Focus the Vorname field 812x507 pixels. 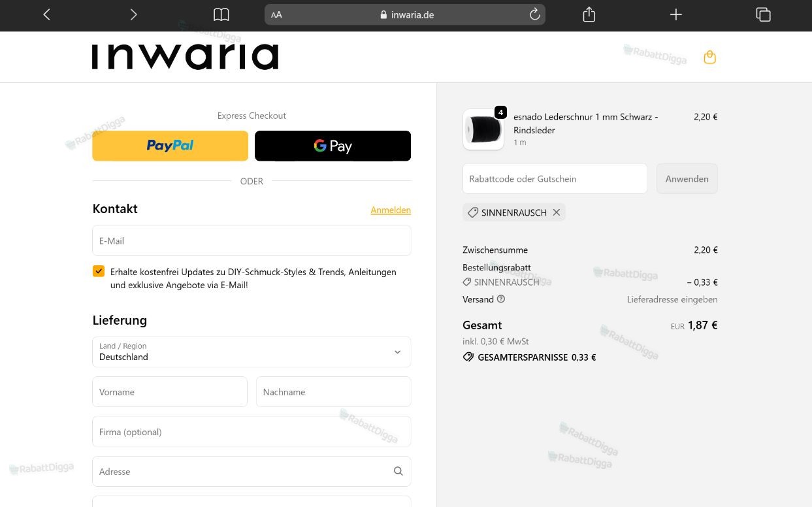click(x=170, y=392)
